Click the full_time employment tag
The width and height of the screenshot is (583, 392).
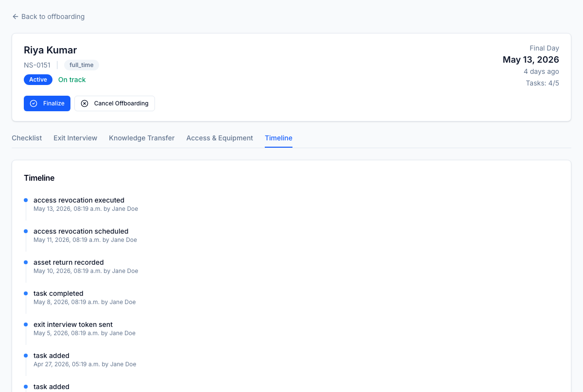(82, 65)
